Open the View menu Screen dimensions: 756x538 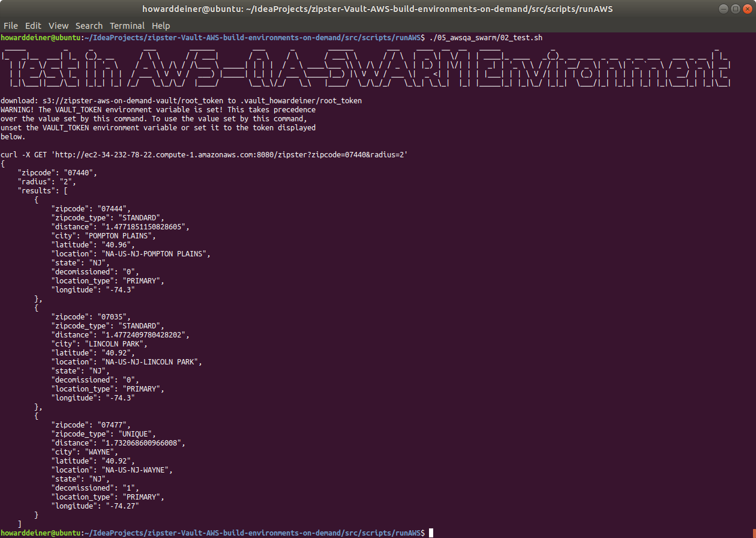point(58,26)
